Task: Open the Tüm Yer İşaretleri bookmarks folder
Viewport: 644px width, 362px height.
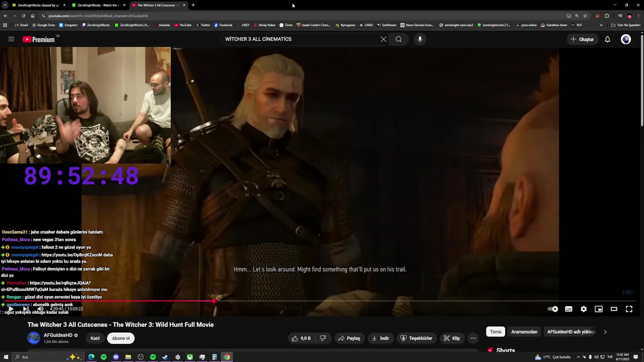Action: click(625, 25)
